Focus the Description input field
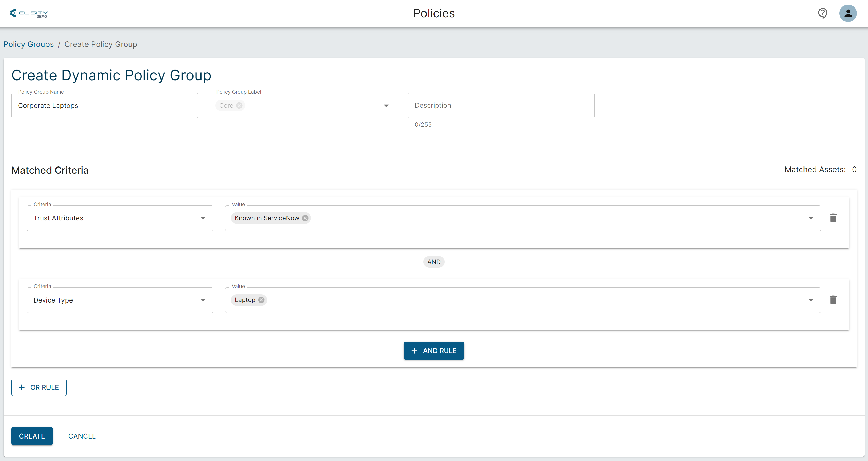Screen dimensions: 868x461 click(x=501, y=106)
